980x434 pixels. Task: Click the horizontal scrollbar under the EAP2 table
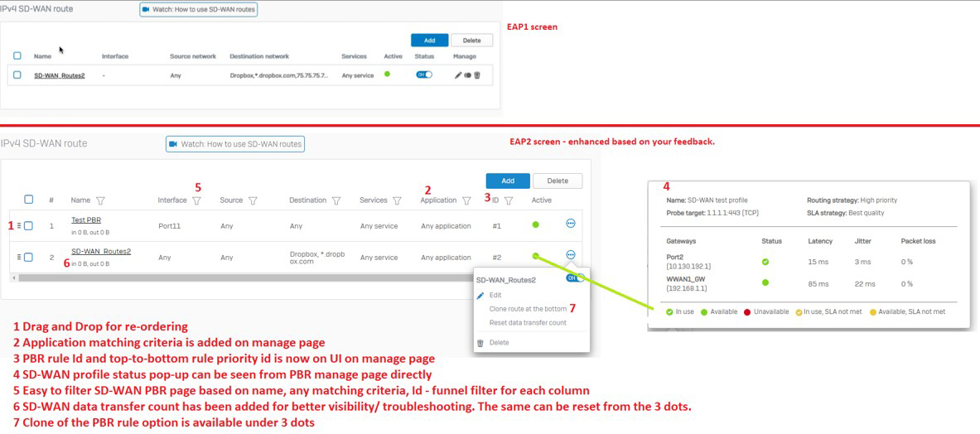pos(249,278)
